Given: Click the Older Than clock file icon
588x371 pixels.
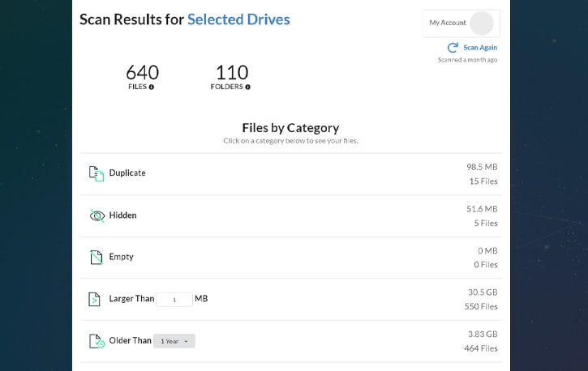Looking at the screenshot, I should (x=97, y=341).
